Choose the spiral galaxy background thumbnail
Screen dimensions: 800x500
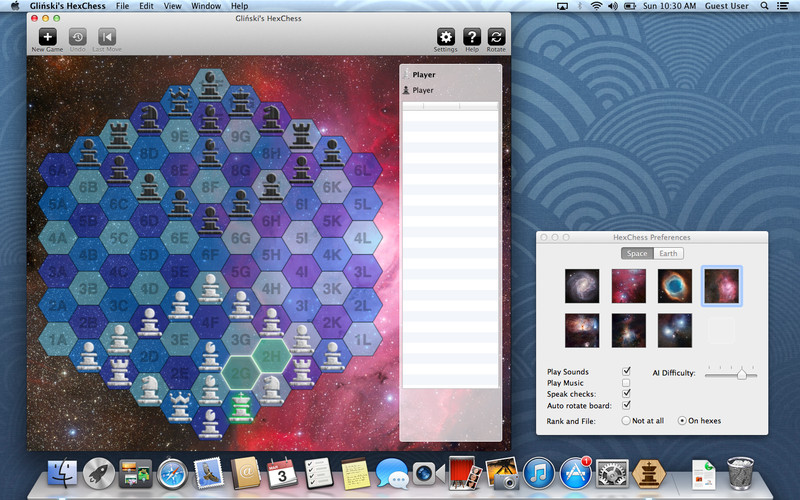tap(582, 286)
